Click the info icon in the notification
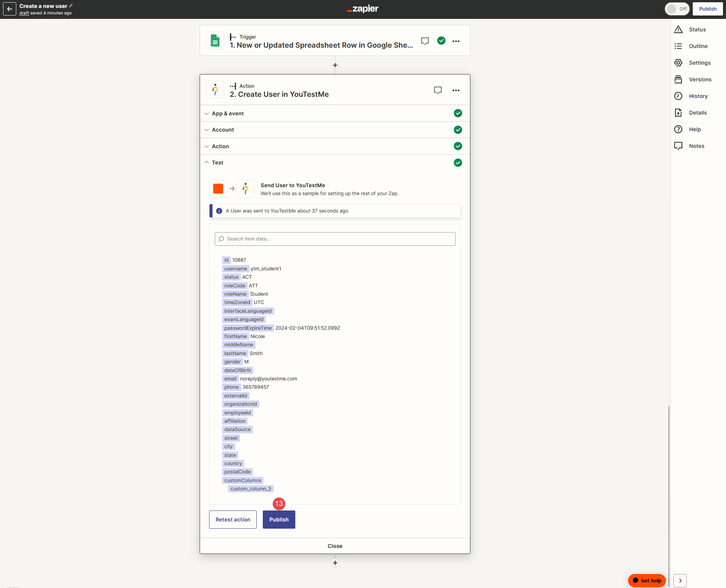 pos(219,211)
